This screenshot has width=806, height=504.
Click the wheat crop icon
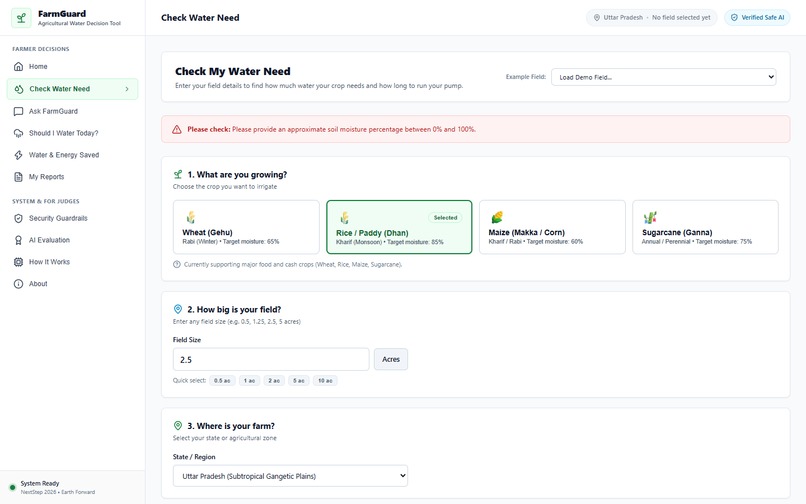point(191,218)
